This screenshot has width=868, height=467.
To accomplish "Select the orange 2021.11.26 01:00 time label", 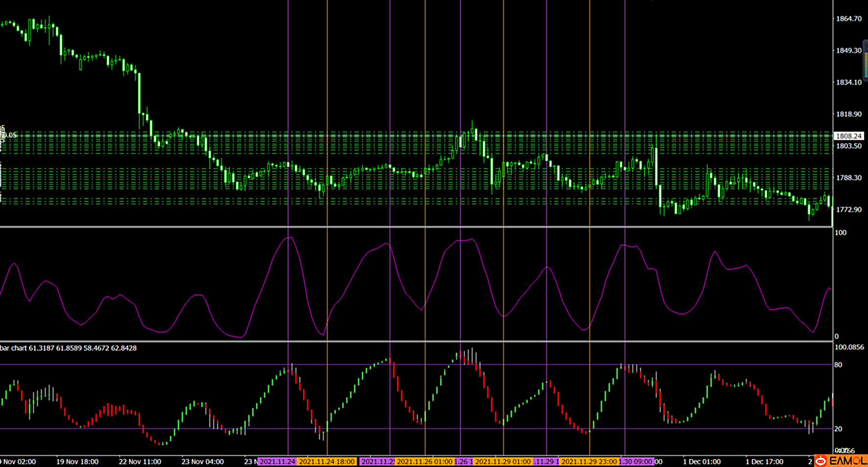I will [x=424, y=462].
